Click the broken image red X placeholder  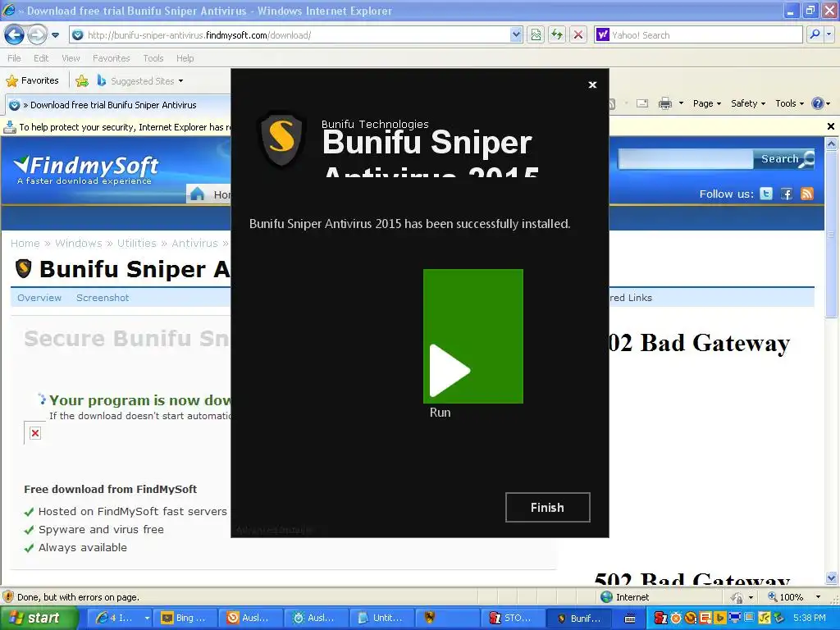coord(34,433)
